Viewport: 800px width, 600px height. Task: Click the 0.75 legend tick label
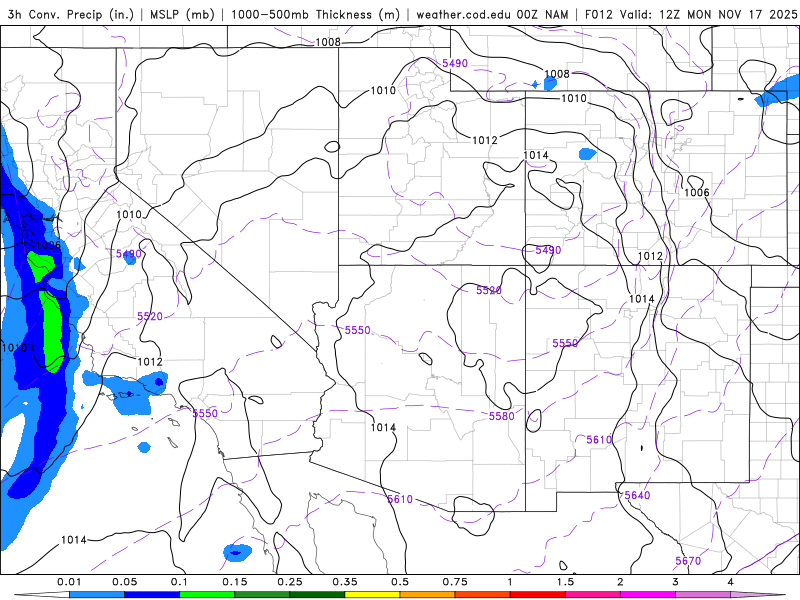455,582
